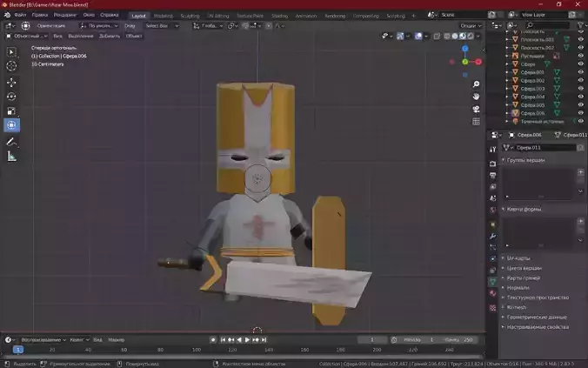Toggle visibility of Точечный источник light

580,121
